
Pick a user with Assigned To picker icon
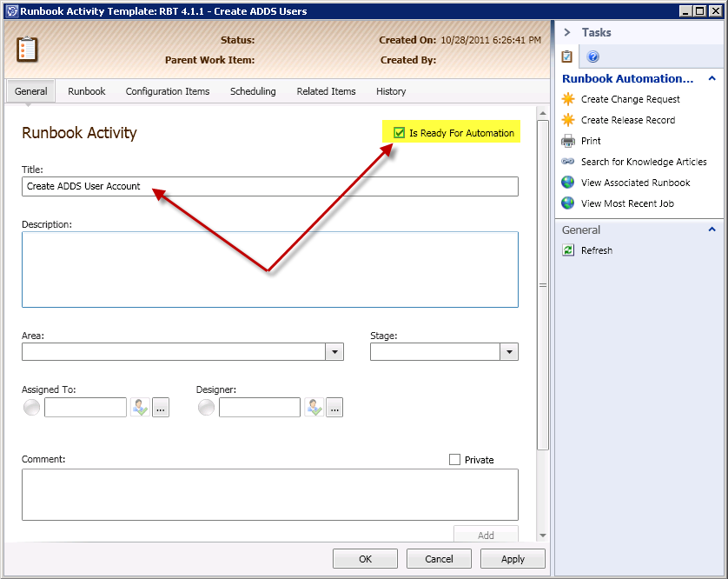[140, 407]
